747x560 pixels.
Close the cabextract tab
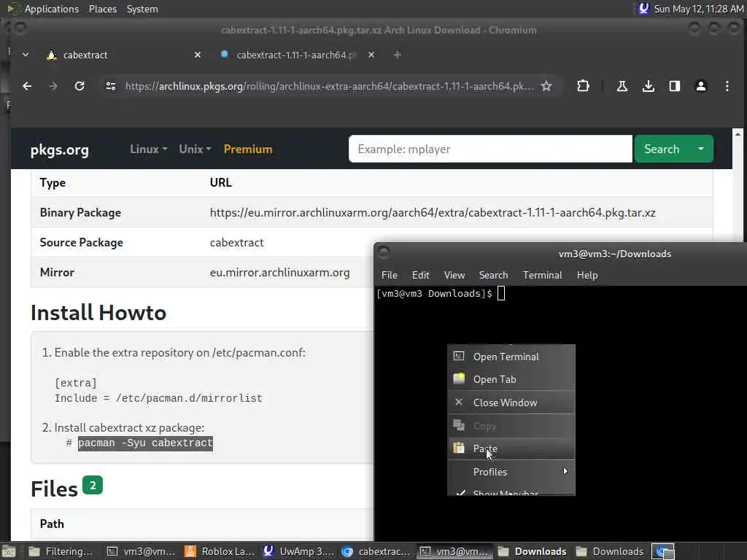(x=197, y=55)
